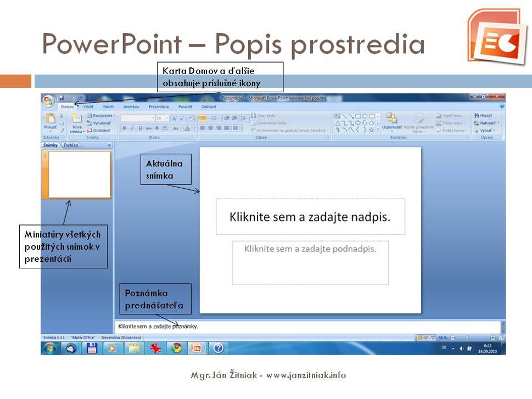This screenshot has height=399, width=532.
Task: Pick the triangle shape in the shapes gallery
Action: click(x=338, y=123)
